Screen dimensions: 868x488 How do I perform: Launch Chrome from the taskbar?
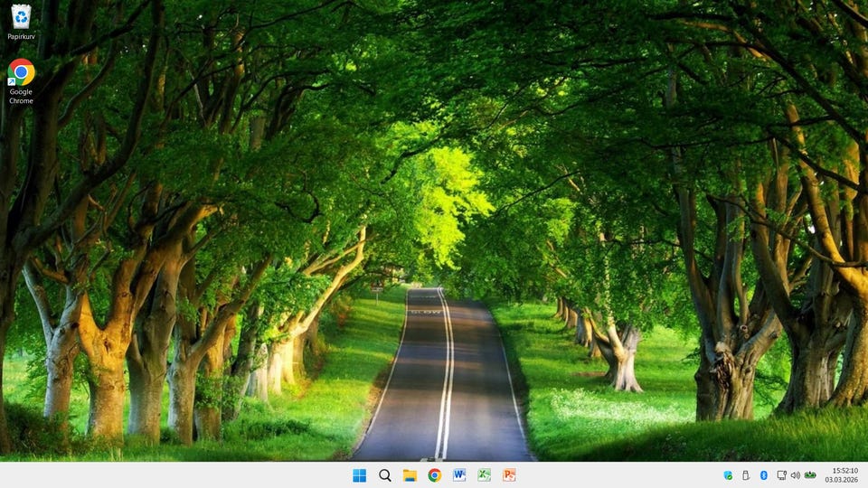(x=435, y=475)
